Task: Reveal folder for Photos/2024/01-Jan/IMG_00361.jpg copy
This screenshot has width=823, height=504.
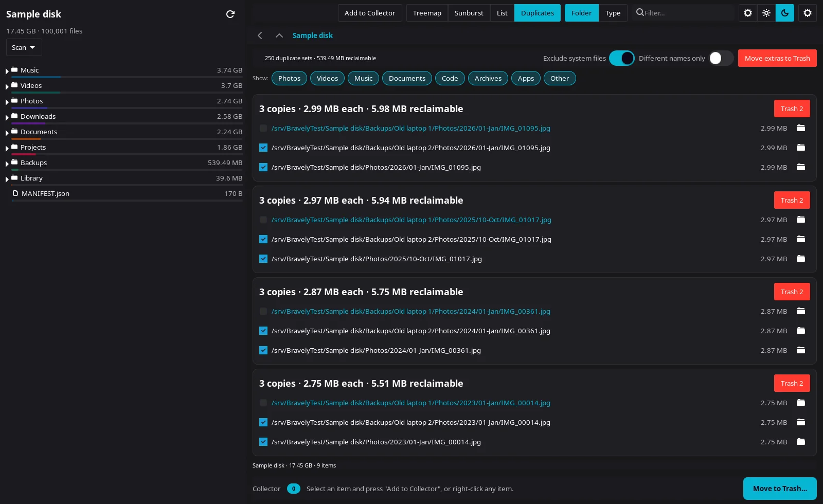Action: pyautogui.click(x=801, y=350)
